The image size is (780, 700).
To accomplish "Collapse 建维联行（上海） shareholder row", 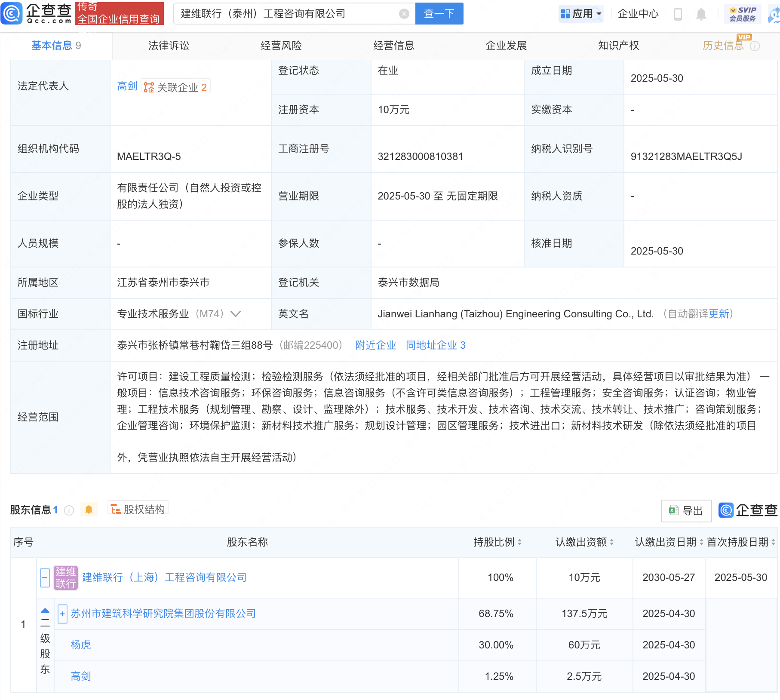I will [45, 577].
